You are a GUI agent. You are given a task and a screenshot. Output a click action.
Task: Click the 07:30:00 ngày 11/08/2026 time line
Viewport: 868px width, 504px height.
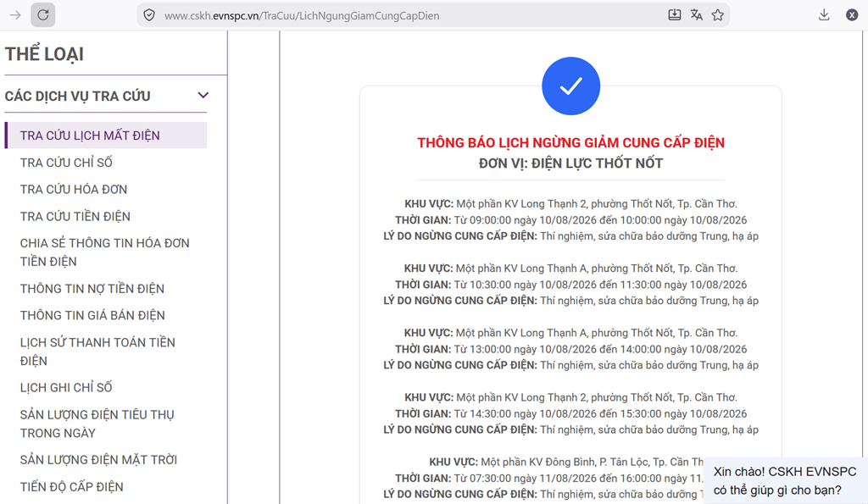[548, 479]
